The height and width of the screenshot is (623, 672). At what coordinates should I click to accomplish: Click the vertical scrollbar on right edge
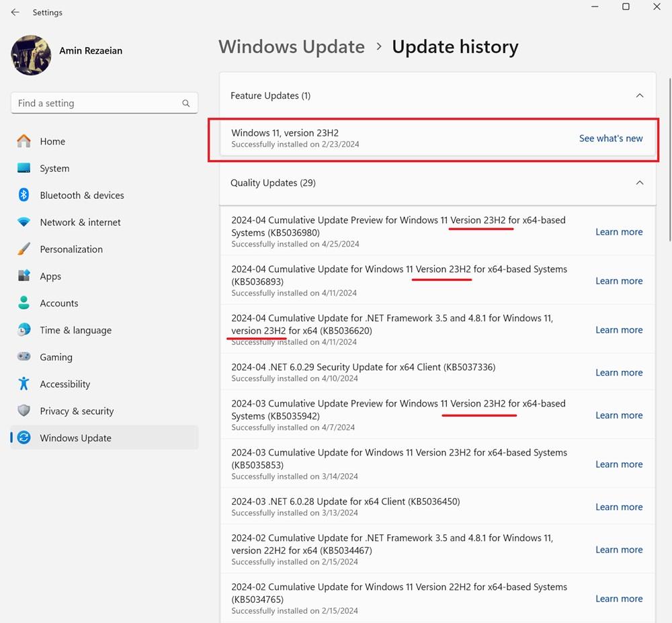click(x=668, y=161)
